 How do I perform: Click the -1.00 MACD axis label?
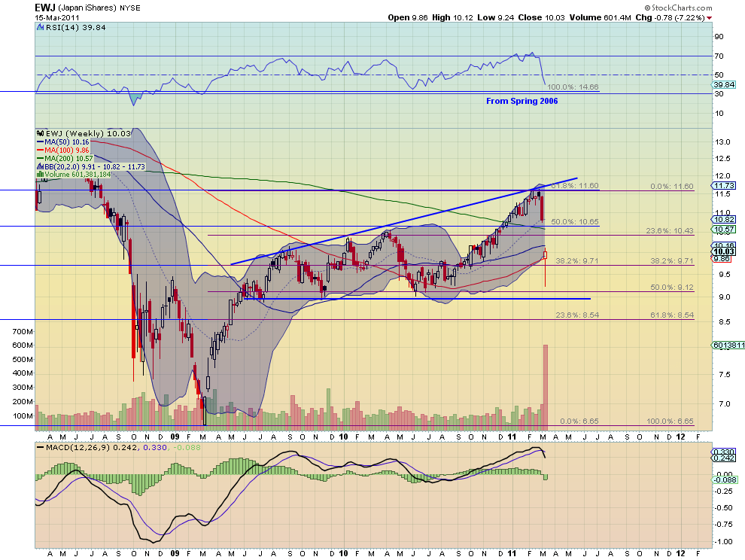(724, 541)
